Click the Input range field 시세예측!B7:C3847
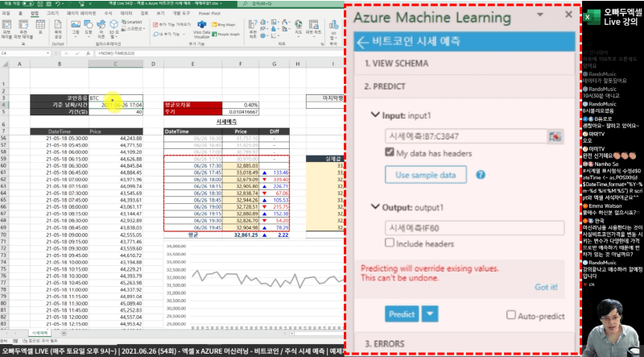 point(466,136)
